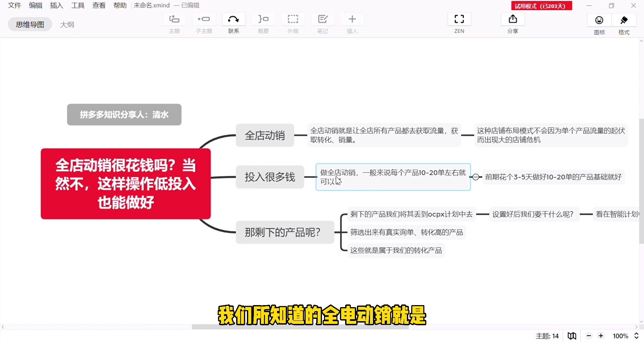Zoom in with the plus button
This screenshot has height=342, width=644.
pos(601,336)
